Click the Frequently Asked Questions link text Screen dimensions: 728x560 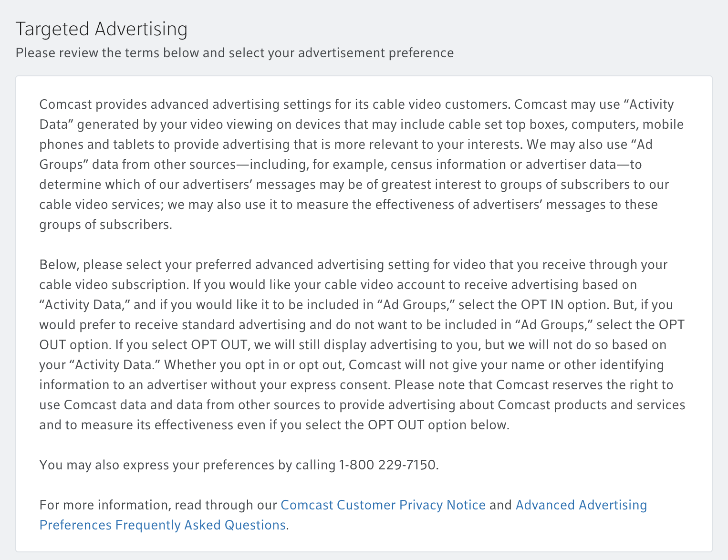pyautogui.click(x=200, y=525)
